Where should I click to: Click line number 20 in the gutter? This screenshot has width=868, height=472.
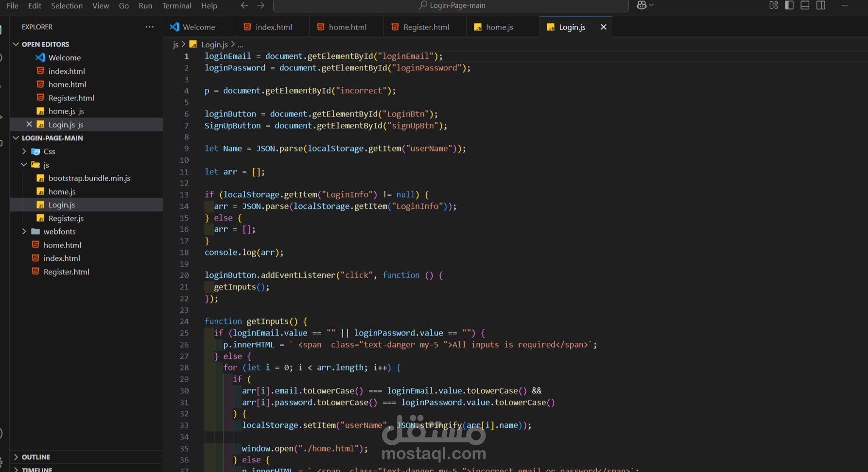click(184, 275)
